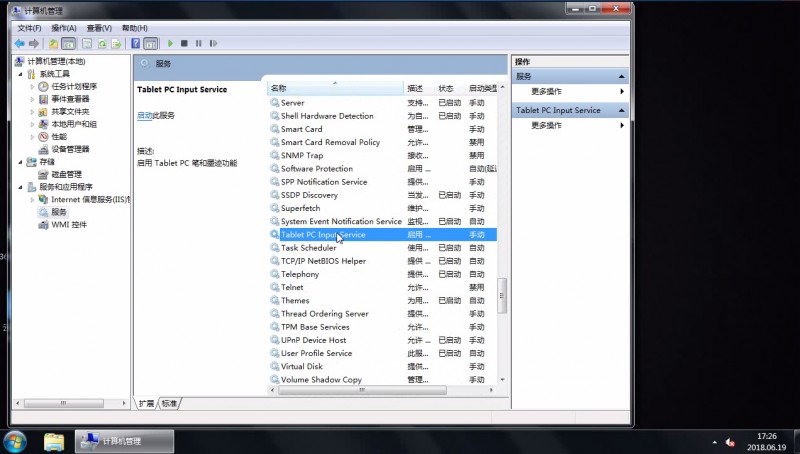This screenshot has width=800, height=454.
Task: Collapse the 服务 section in Actions pane
Action: coord(621,77)
